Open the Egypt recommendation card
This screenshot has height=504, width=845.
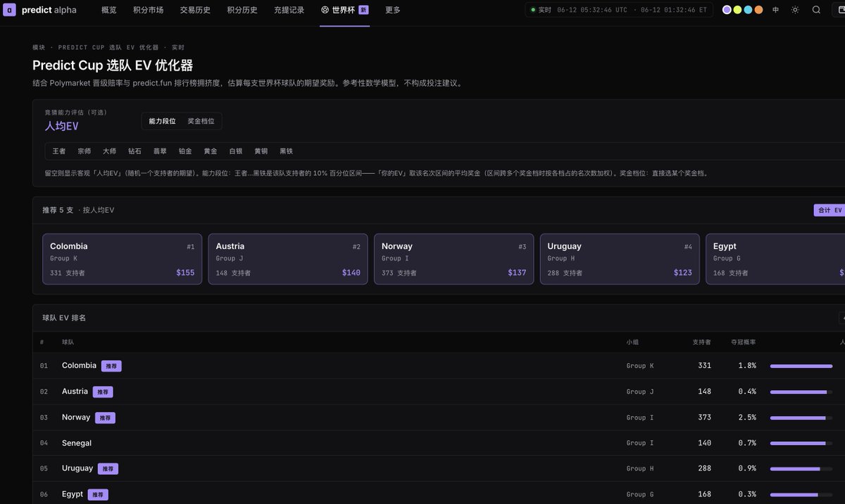(775, 259)
